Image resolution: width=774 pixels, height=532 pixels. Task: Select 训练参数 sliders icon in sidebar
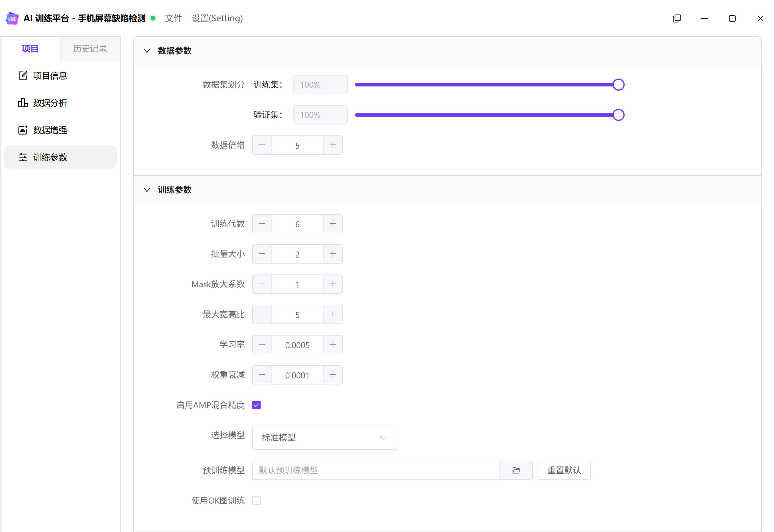click(x=23, y=157)
